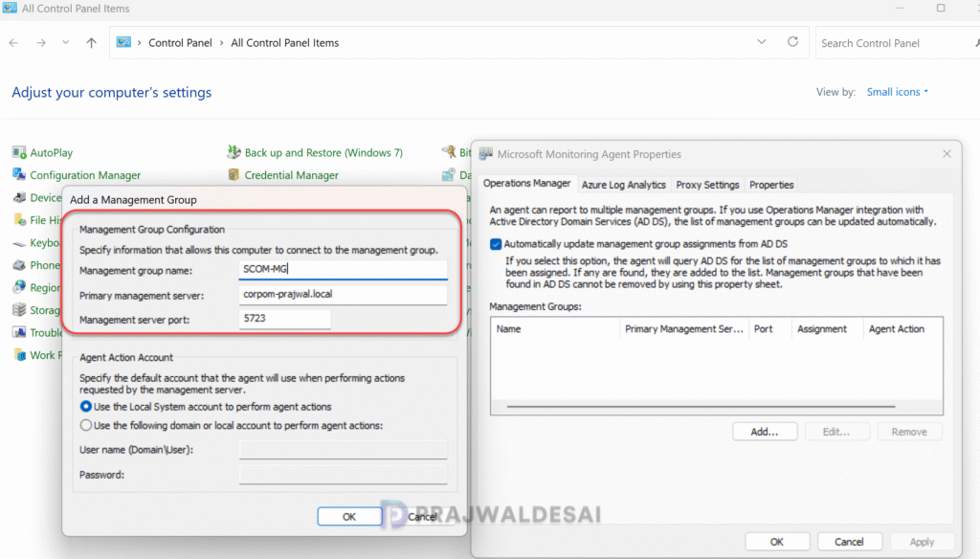Refresh the Control Panel address bar

click(x=792, y=42)
